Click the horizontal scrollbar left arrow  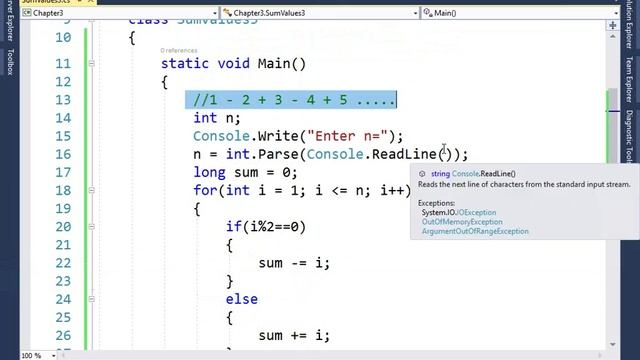point(63,356)
